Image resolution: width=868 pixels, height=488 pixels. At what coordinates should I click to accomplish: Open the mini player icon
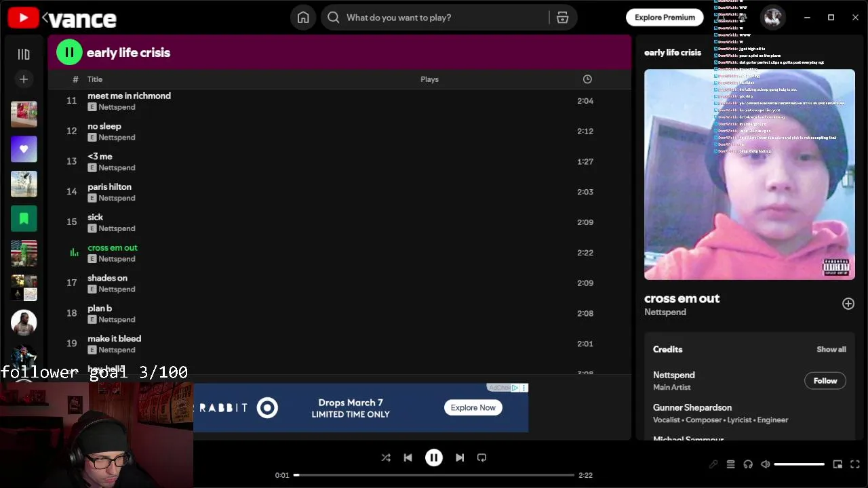(x=837, y=464)
